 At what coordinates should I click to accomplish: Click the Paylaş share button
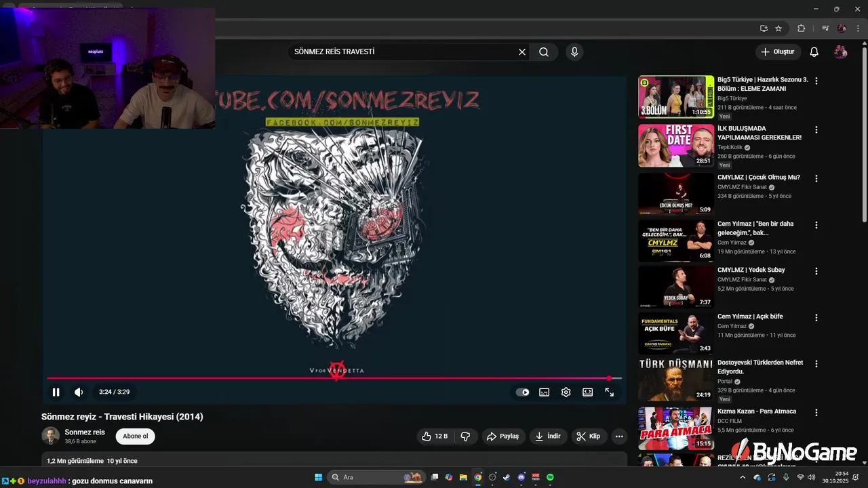tap(503, 436)
